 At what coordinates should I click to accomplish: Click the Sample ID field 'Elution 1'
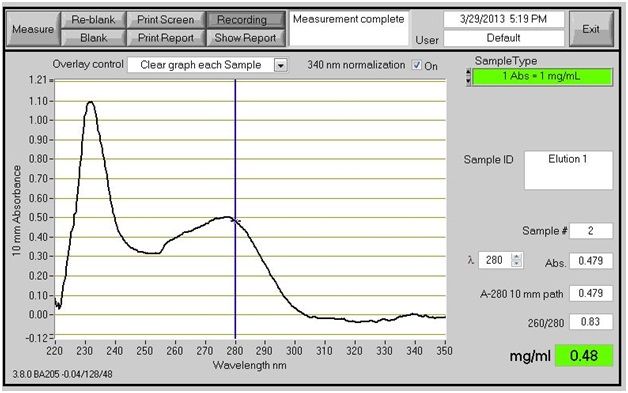coord(568,170)
